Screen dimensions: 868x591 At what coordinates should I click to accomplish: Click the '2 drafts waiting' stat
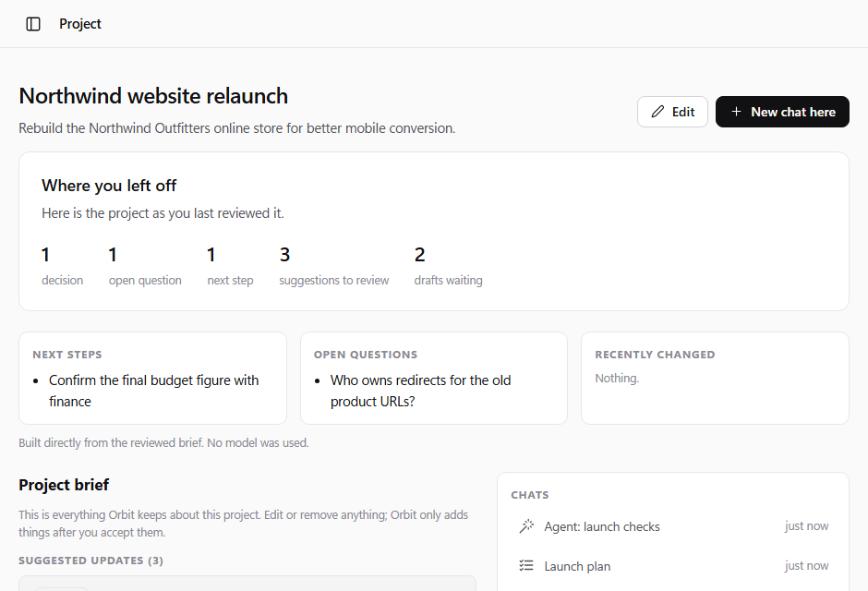(449, 266)
